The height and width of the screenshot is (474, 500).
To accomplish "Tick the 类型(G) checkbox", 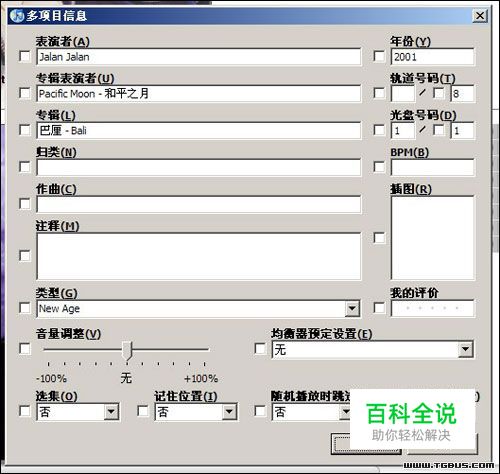I will click(25, 308).
